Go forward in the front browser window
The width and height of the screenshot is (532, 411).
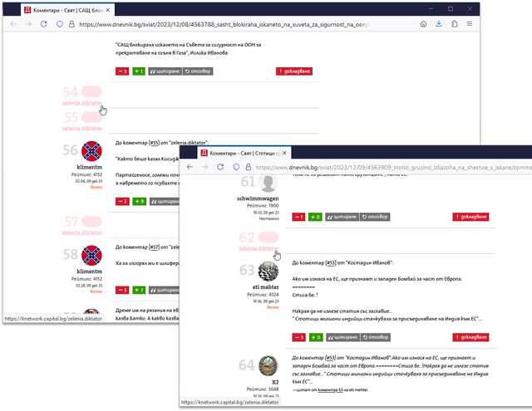point(205,167)
